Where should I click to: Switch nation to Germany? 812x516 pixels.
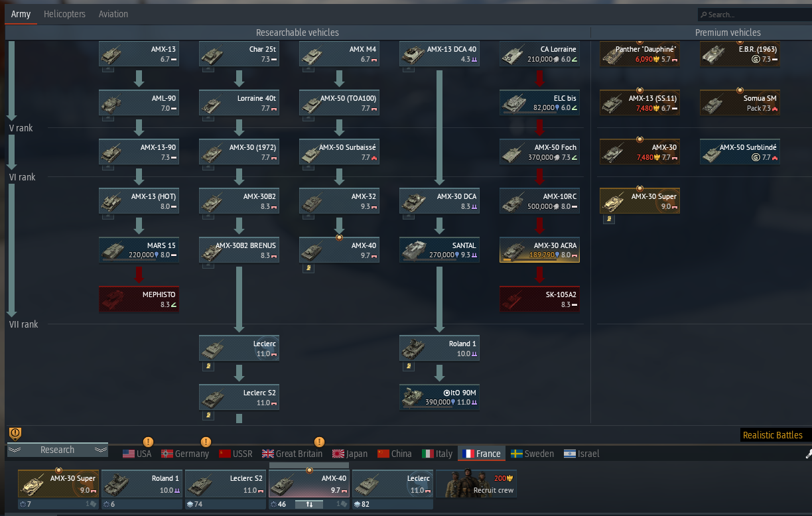pyautogui.click(x=185, y=454)
